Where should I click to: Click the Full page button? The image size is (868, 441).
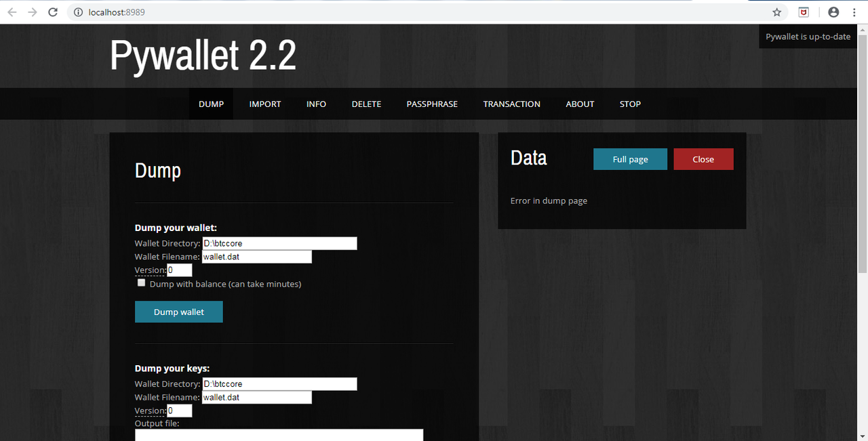[630, 159]
